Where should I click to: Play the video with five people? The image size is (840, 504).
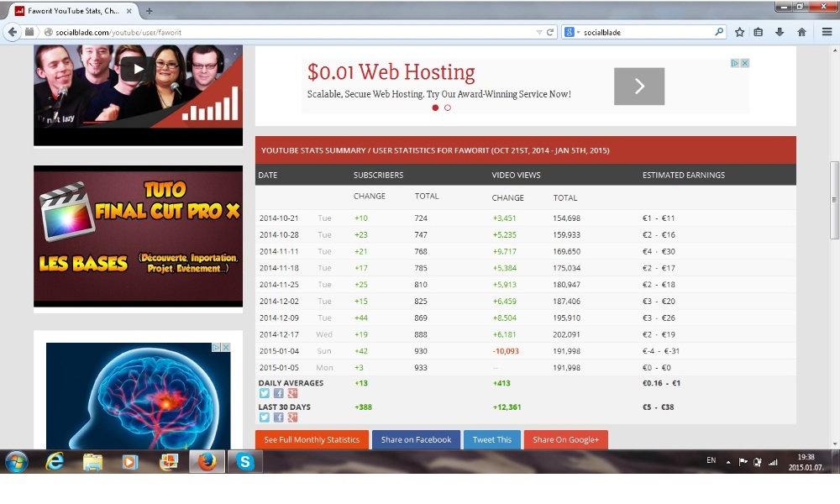click(x=138, y=69)
